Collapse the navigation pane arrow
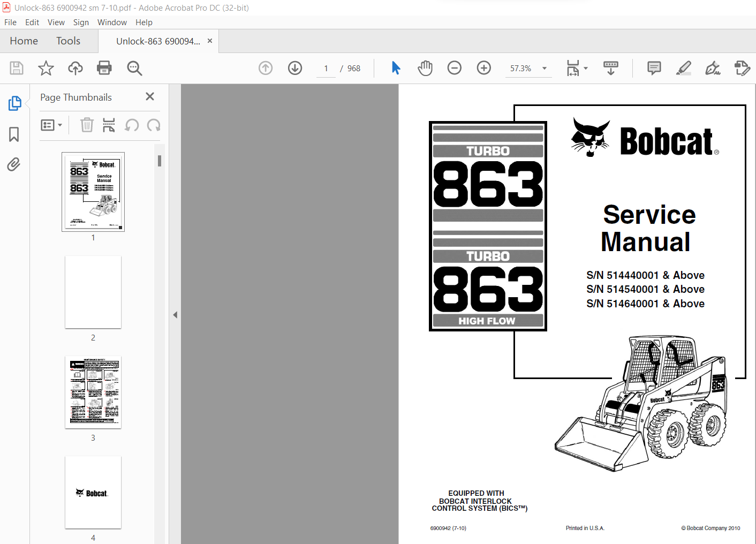 coord(175,315)
